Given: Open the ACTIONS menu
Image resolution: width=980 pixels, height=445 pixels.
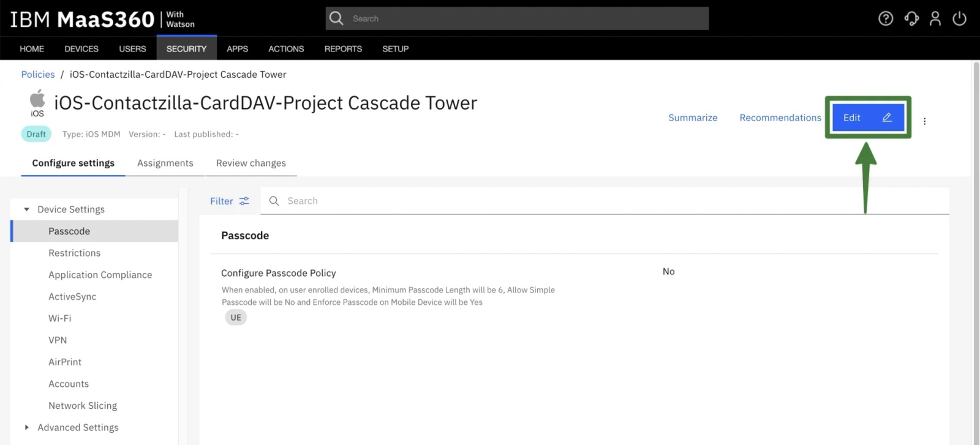Looking at the screenshot, I should pyautogui.click(x=286, y=49).
